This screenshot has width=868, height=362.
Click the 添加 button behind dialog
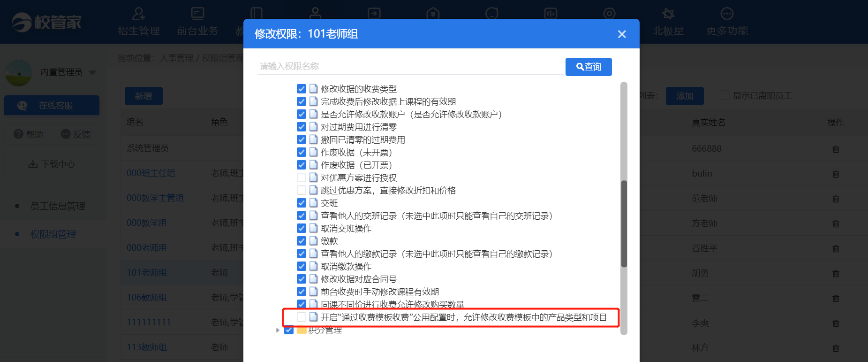(685, 96)
